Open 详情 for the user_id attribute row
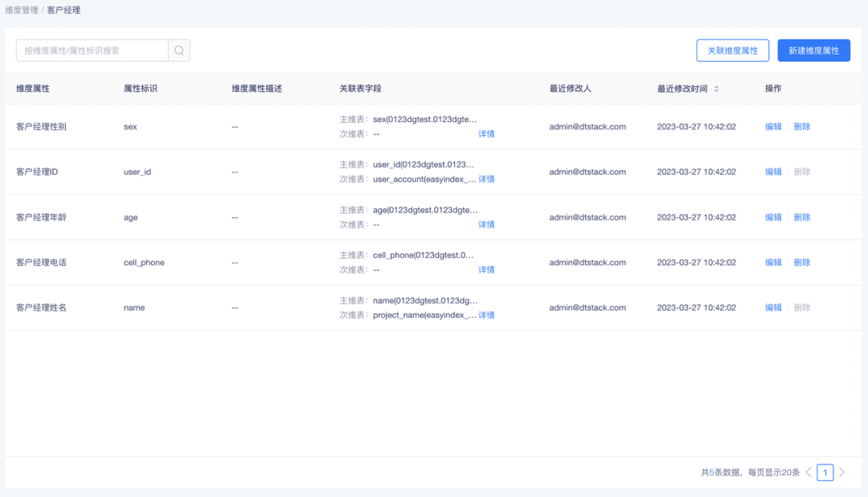868x497 pixels. click(486, 179)
